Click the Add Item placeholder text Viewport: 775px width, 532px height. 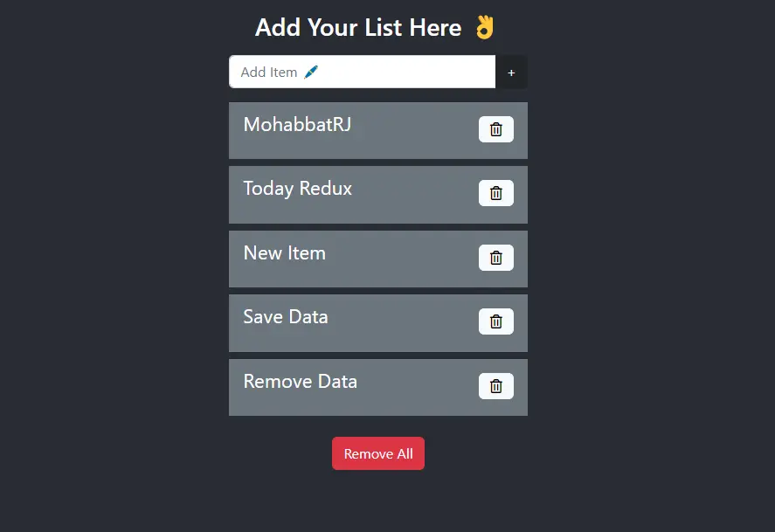269,73
